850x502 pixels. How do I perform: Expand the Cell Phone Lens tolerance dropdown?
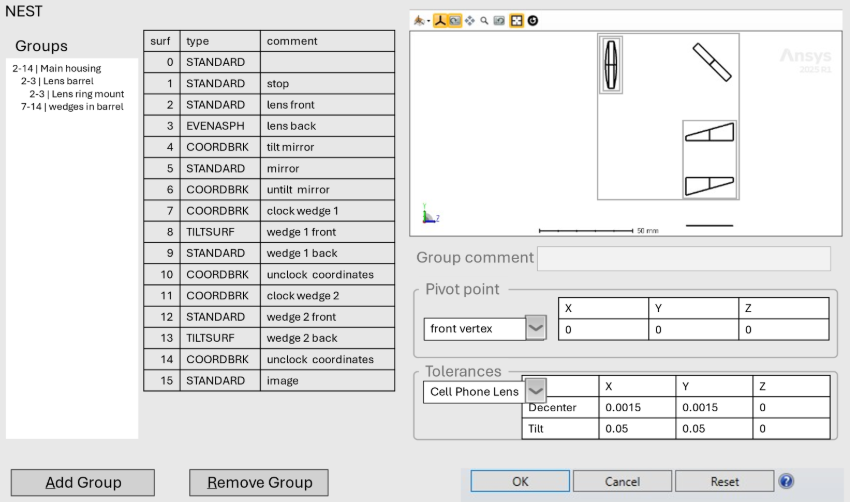coord(536,391)
